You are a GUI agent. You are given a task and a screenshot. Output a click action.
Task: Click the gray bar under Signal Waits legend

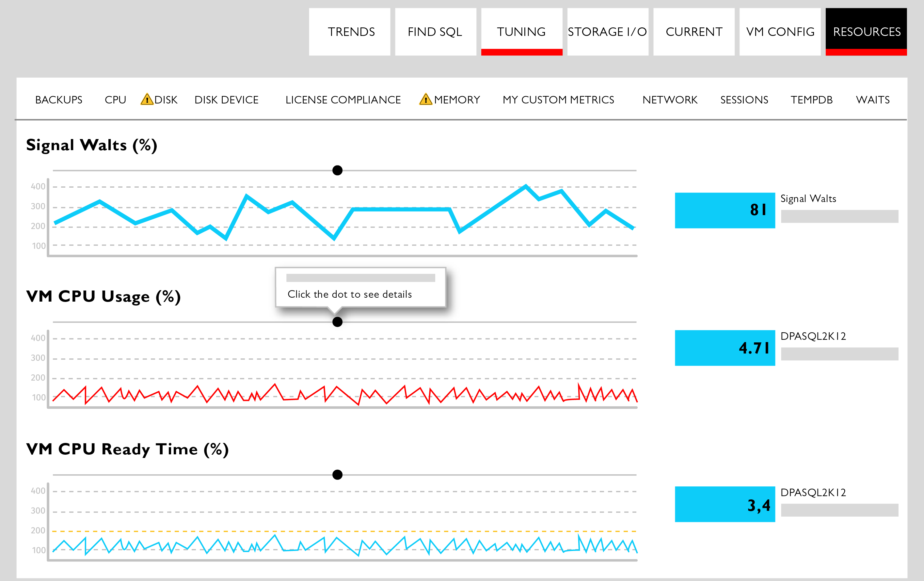coord(839,216)
